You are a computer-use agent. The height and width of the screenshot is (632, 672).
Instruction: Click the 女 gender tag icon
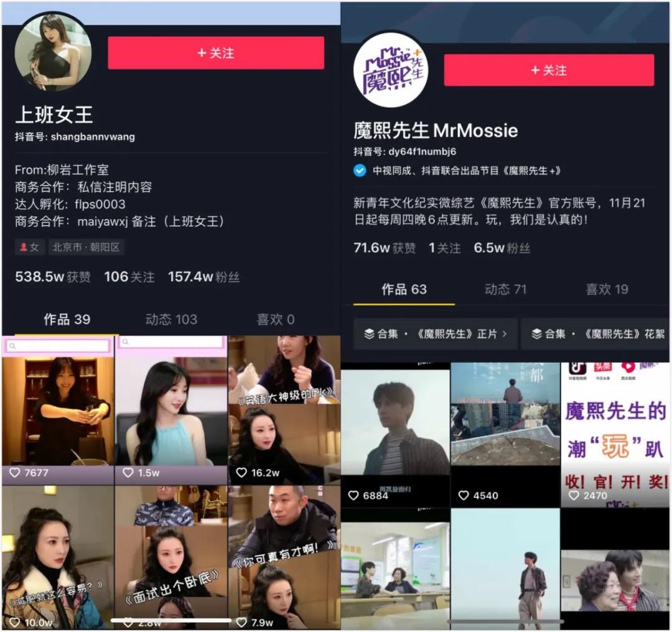point(24,247)
